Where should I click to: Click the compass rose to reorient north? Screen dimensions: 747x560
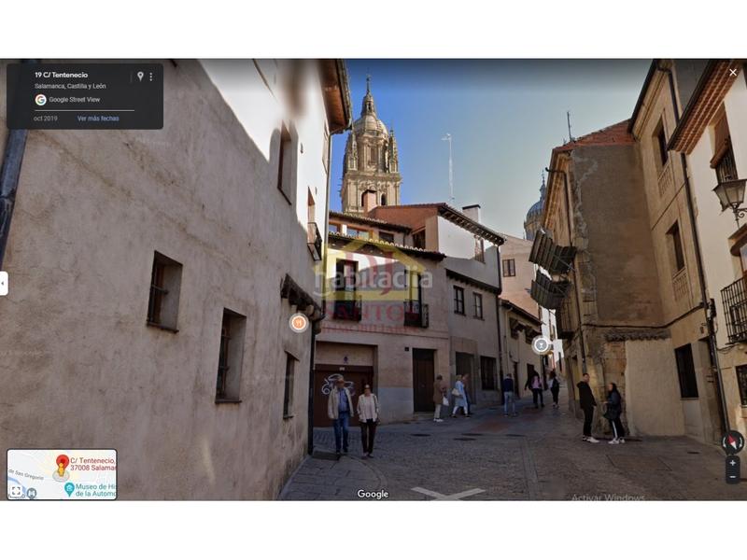click(732, 442)
